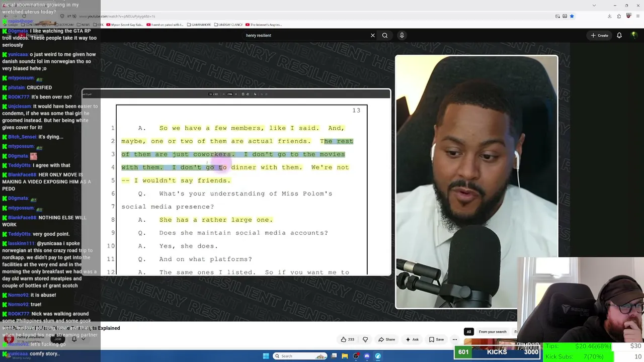Viewport: 644px width, 362px height.
Task: Open the YouTube Create menu
Action: tap(600, 35)
